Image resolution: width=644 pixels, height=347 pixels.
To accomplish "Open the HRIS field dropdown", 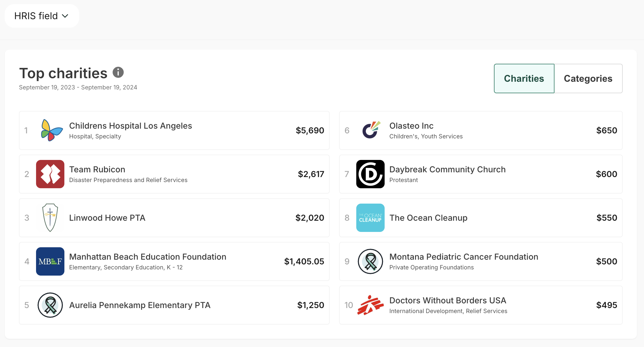I will tap(36, 16).
